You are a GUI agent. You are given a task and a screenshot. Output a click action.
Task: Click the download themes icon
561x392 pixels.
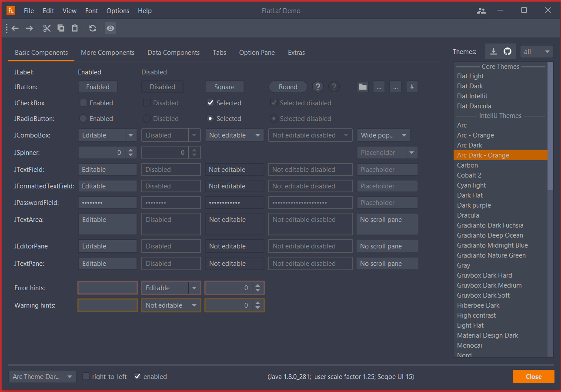(493, 51)
